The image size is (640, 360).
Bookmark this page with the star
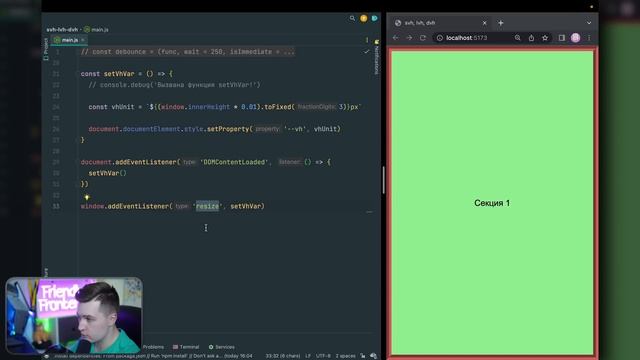(x=545, y=38)
